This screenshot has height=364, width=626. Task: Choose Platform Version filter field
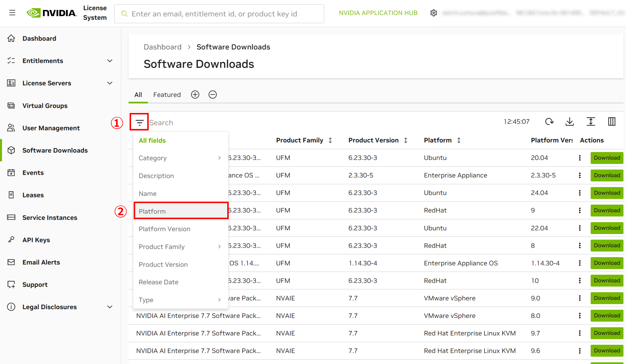(x=181, y=229)
